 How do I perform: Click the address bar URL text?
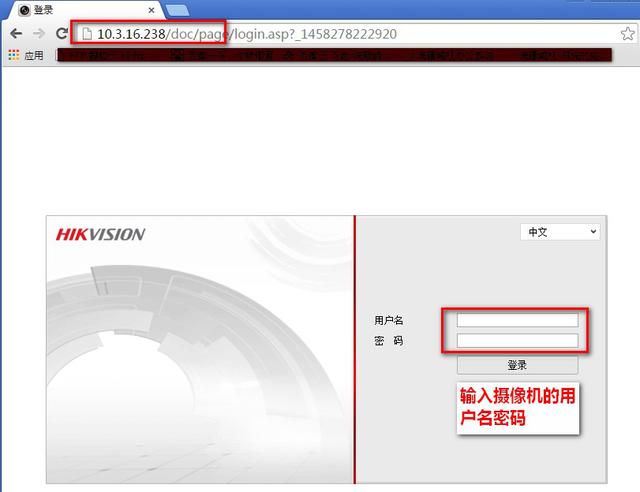click(247, 34)
